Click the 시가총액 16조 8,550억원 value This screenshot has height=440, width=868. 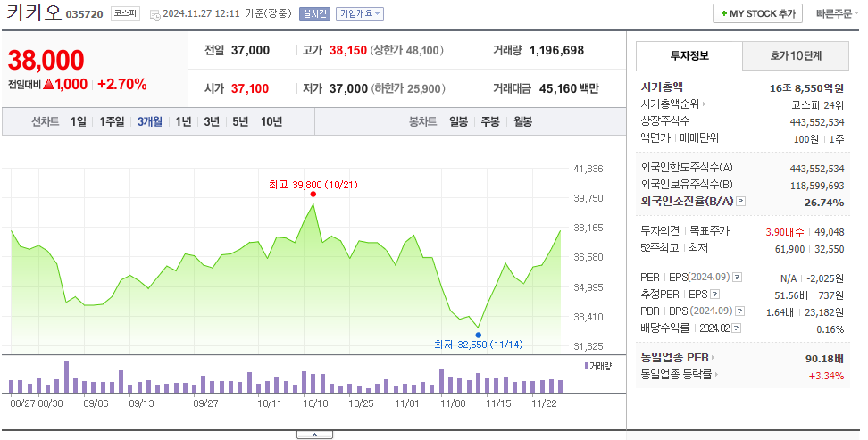click(x=806, y=88)
